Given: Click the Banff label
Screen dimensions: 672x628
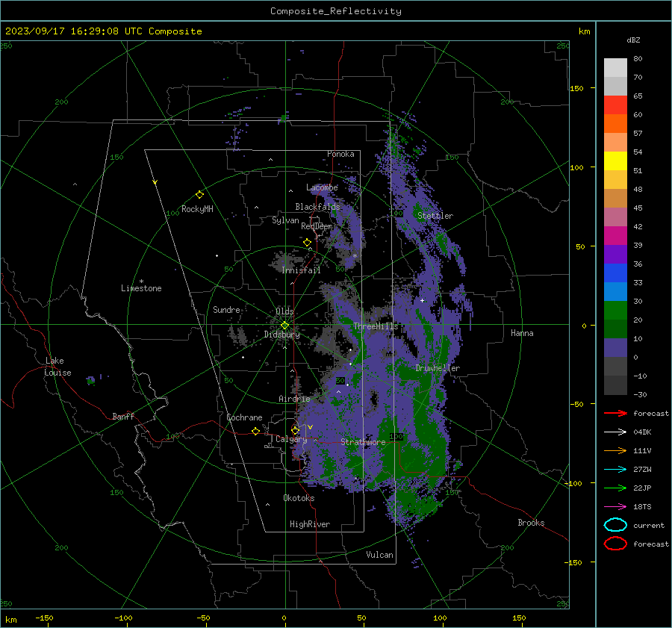Looking at the screenshot, I should pos(123,416).
